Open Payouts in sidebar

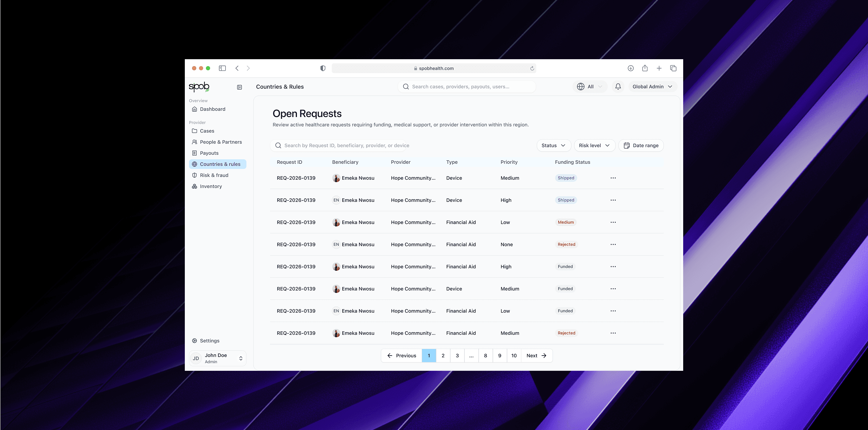point(218,153)
